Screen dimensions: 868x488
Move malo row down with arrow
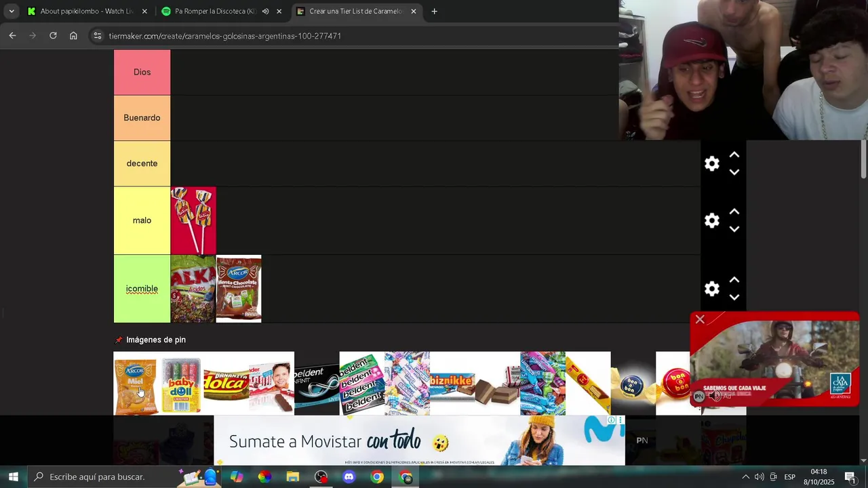(x=734, y=229)
